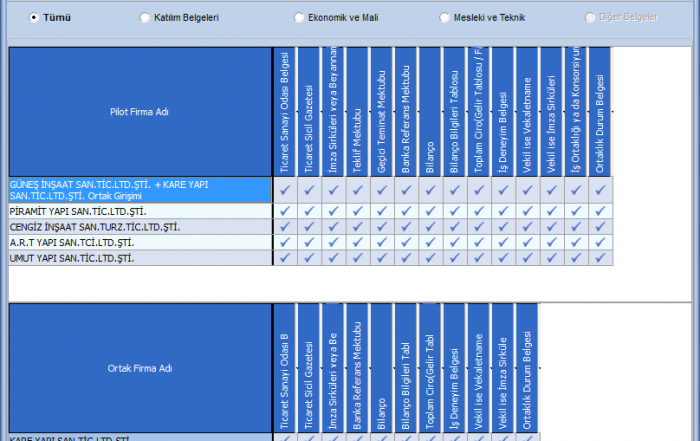Click the Banka Referans Mektubu header in top table
Image resolution: width=700 pixels, height=441 pixels.
pyautogui.click(x=406, y=112)
